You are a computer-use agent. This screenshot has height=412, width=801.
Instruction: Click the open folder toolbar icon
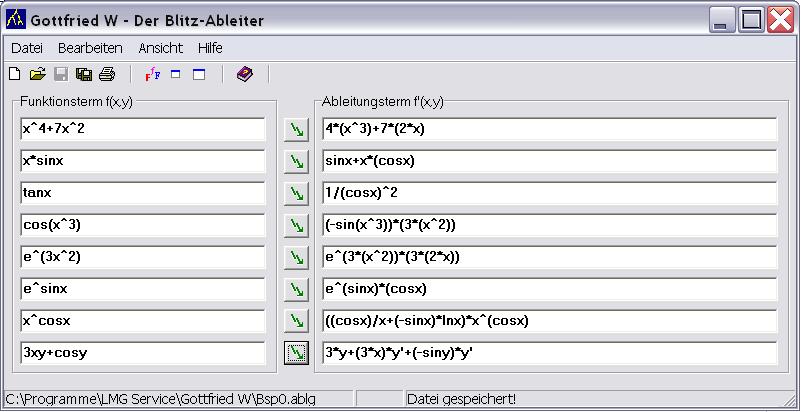point(38,74)
